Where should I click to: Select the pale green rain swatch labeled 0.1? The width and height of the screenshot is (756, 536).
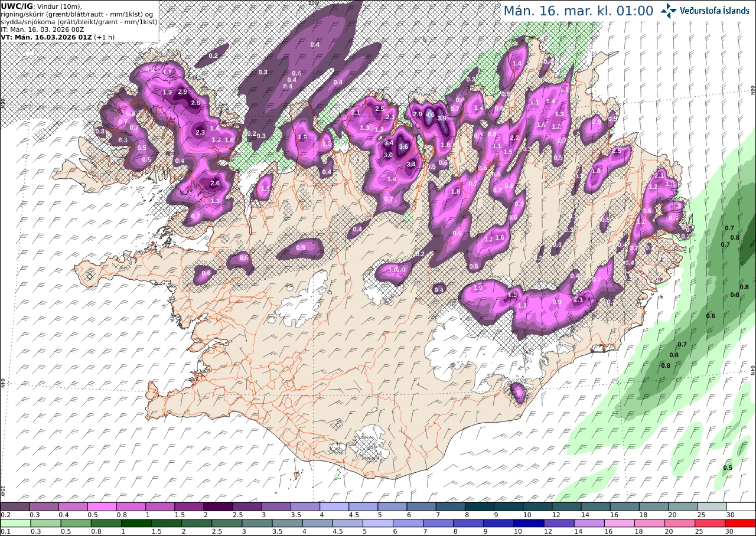coord(15,523)
